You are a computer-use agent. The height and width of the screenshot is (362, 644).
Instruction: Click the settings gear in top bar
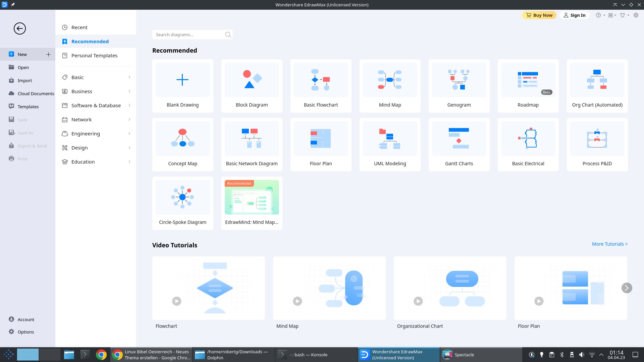click(x=636, y=15)
